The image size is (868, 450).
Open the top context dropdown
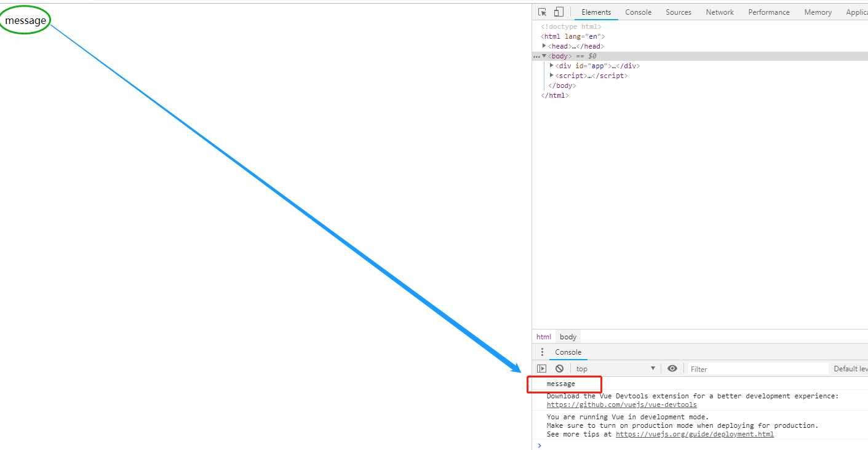[x=616, y=369]
